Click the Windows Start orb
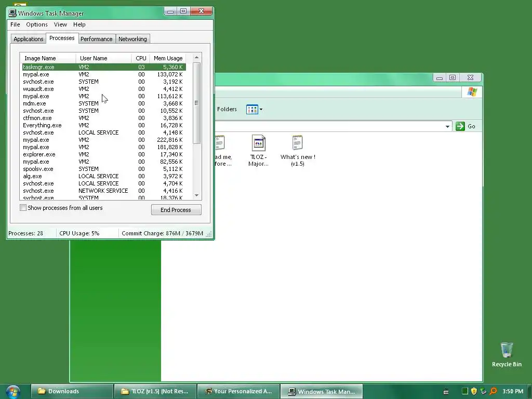Screen dimensions: 532x399 13,392
